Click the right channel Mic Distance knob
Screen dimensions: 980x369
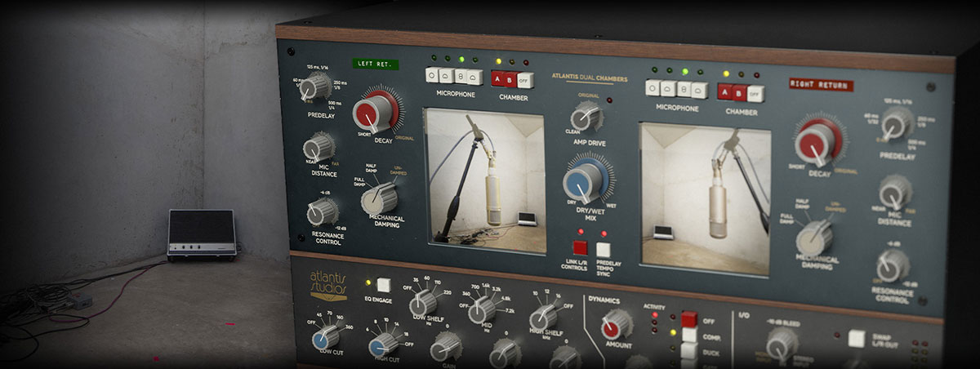[895, 193]
